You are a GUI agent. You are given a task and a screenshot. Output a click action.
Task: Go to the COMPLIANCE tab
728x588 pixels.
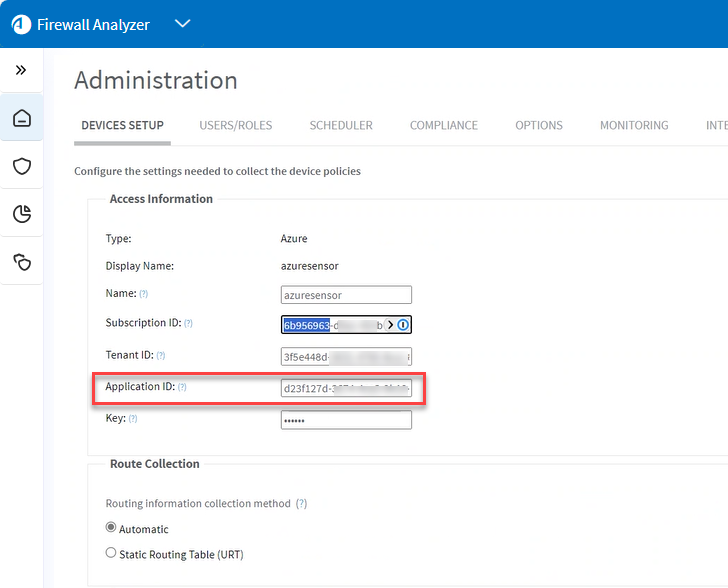[443, 126]
